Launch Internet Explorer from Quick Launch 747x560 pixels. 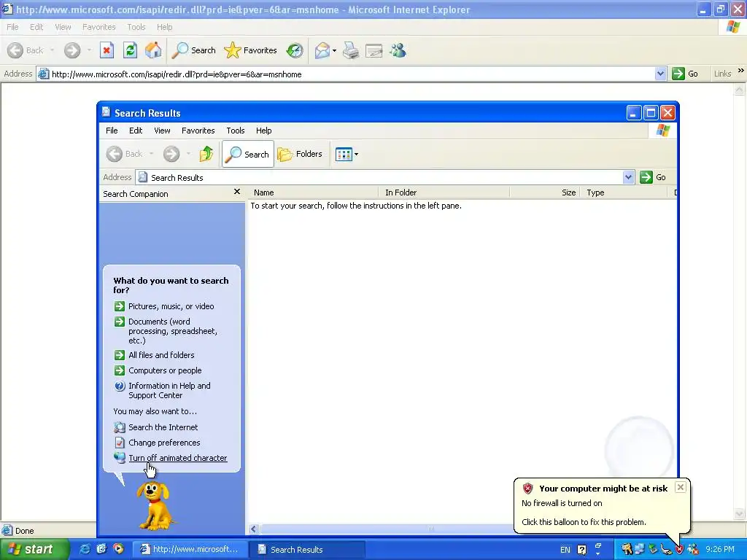85,549
